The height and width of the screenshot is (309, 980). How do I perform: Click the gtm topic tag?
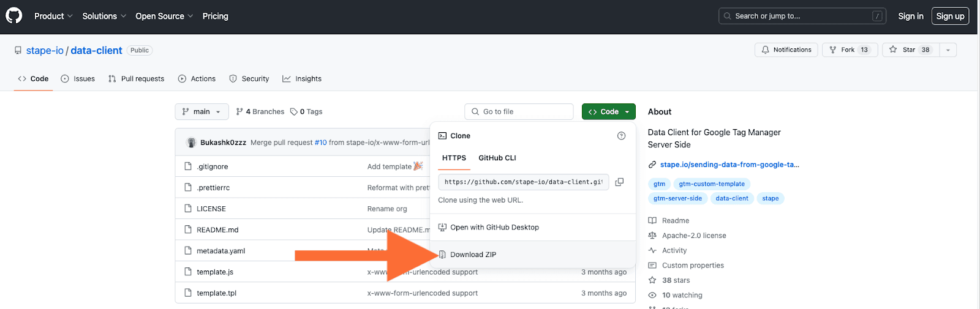(x=659, y=184)
